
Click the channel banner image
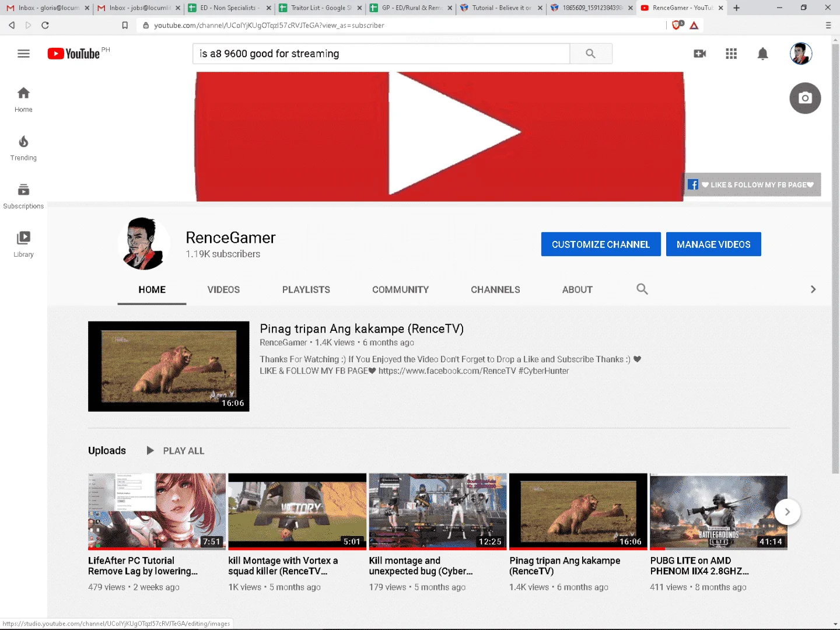tap(440, 136)
